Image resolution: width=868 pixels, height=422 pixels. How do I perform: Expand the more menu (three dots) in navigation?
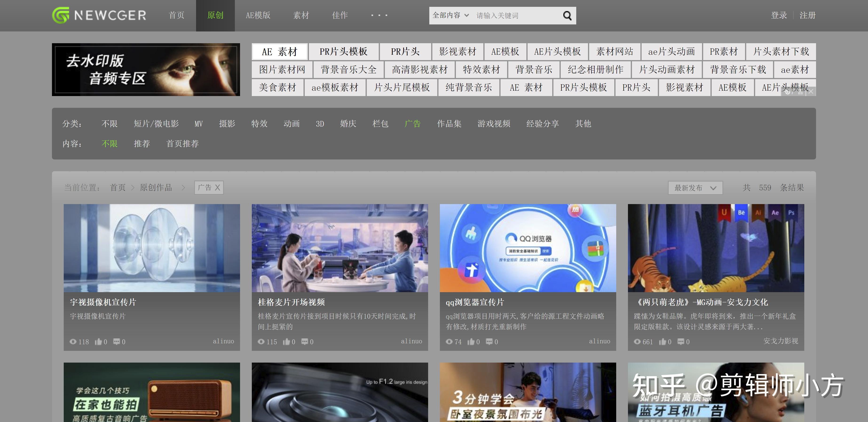379,15
